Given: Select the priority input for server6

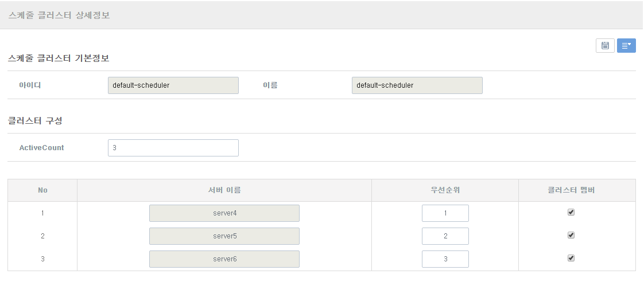Looking at the screenshot, I should pos(445,259).
